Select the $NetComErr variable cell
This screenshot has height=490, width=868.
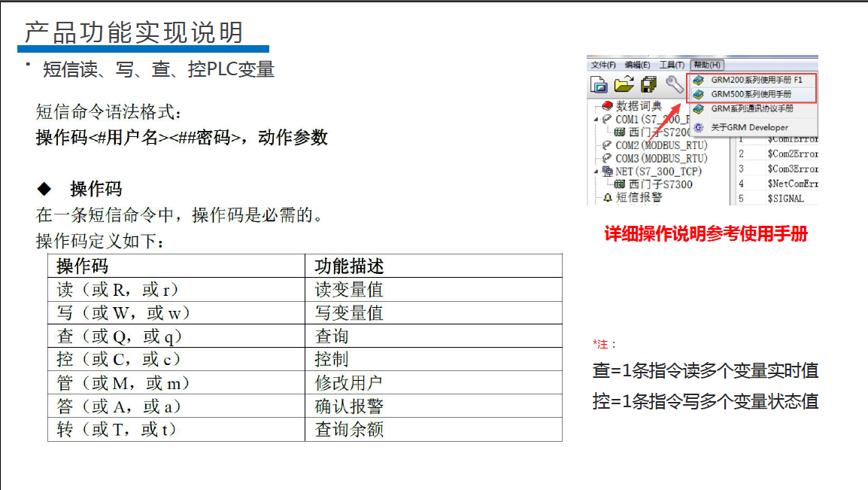coord(793,184)
